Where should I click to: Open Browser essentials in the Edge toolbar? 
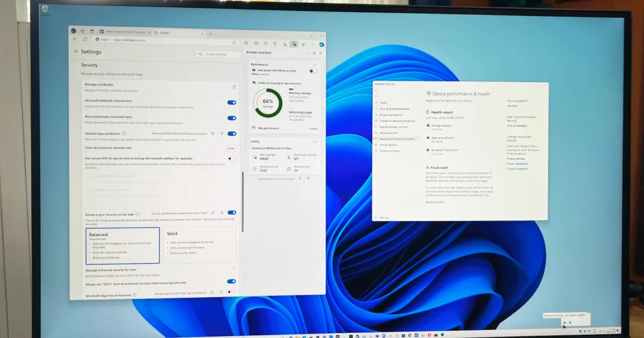(x=294, y=43)
